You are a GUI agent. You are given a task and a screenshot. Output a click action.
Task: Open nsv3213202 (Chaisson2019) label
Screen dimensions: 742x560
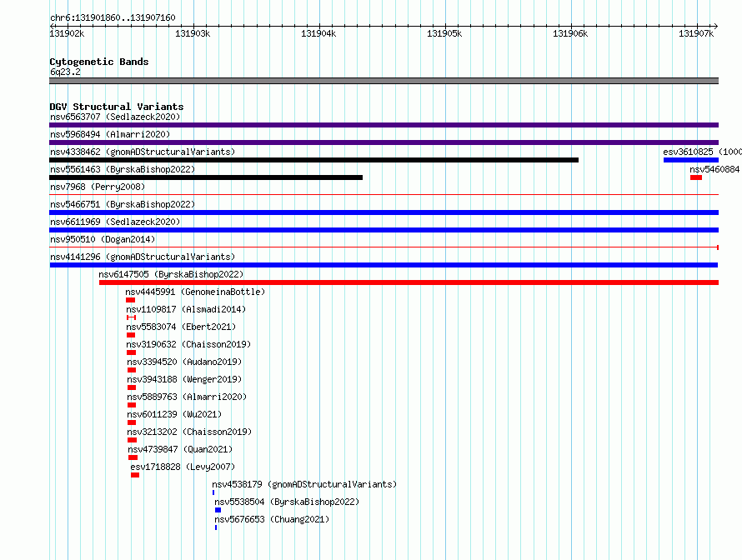click(189, 432)
